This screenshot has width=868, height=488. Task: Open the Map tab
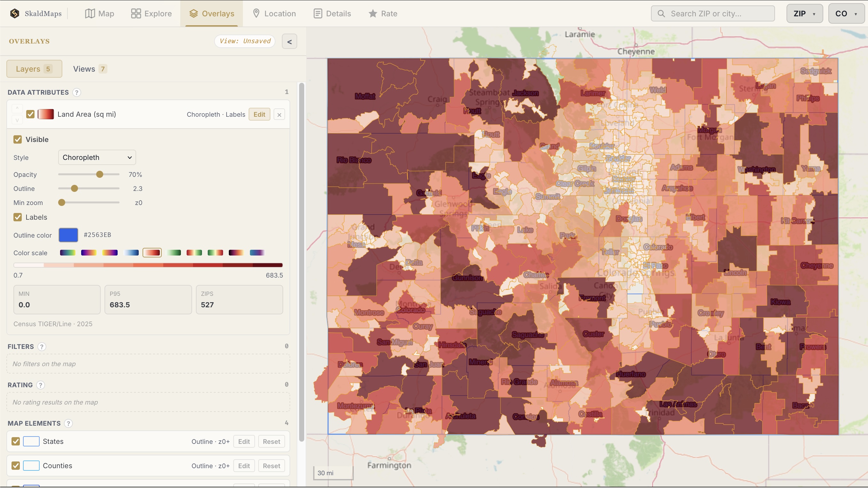pos(99,13)
